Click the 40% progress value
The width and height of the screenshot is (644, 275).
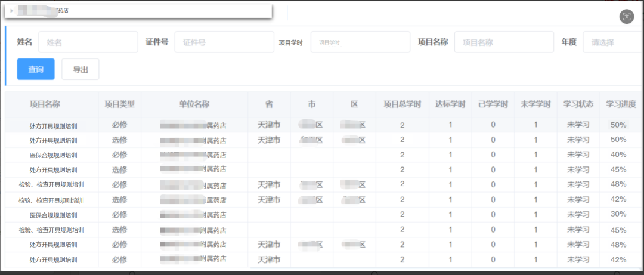click(618, 155)
